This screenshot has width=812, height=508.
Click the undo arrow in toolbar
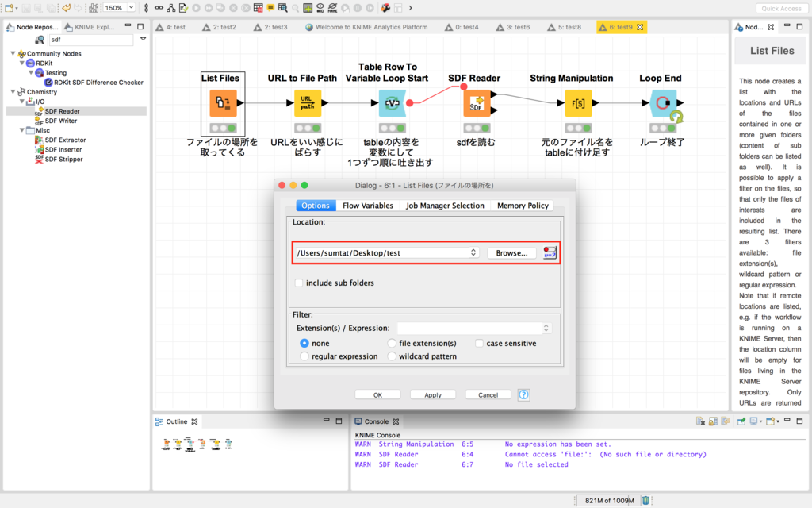pyautogui.click(x=67, y=8)
